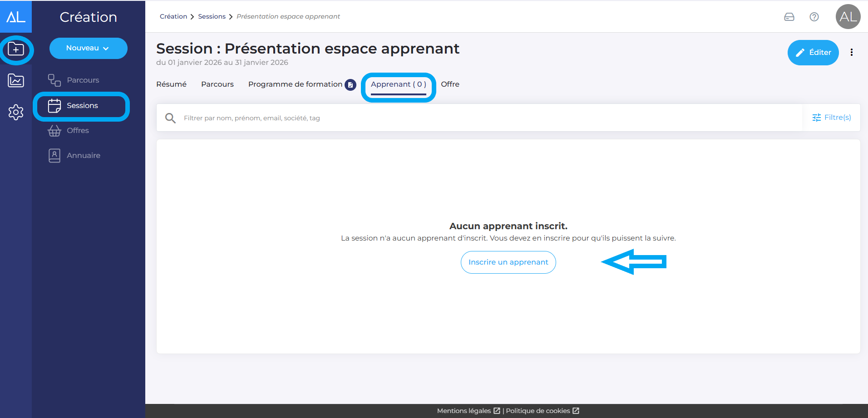Viewport: 868px width, 418px height.
Task: Focus the learner filter search field
Action: 490,118
